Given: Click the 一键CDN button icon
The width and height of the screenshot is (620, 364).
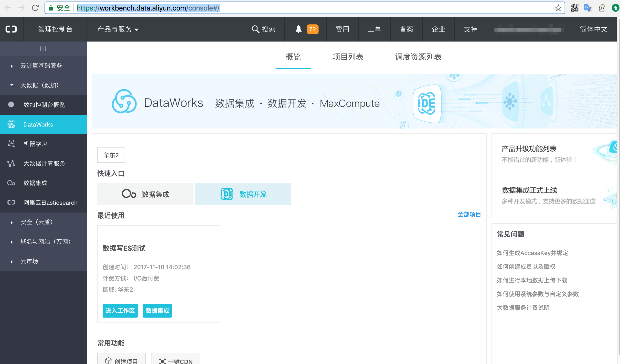Looking at the screenshot, I should [x=162, y=361].
